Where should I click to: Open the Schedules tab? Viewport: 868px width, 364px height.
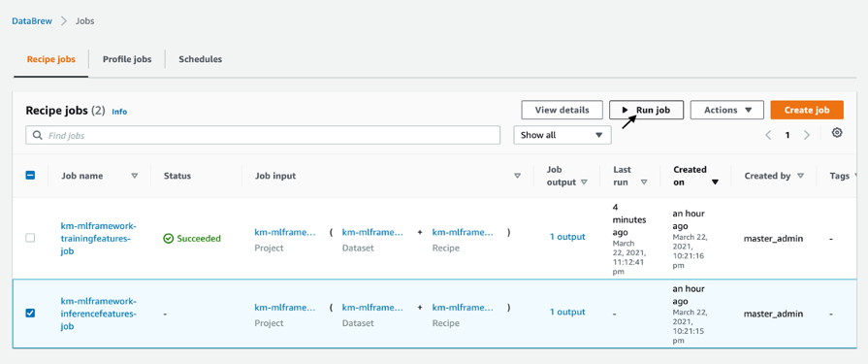tap(201, 59)
